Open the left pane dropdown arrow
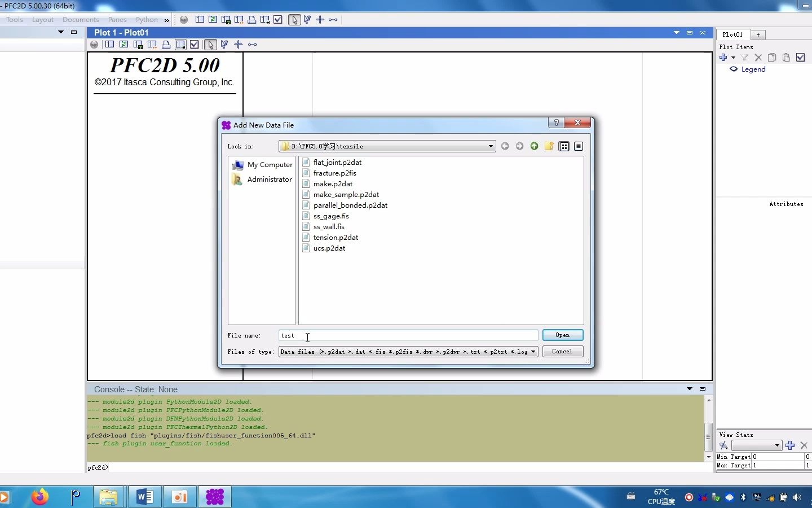Image resolution: width=812 pixels, height=508 pixels. tap(61, 32)
